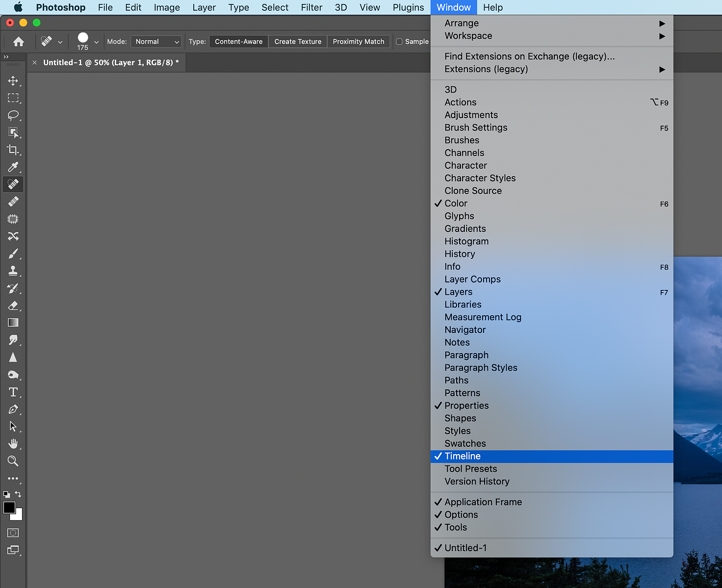
Task: Uncheck Timeline in Window menu
Action: [x=552, y=456]
